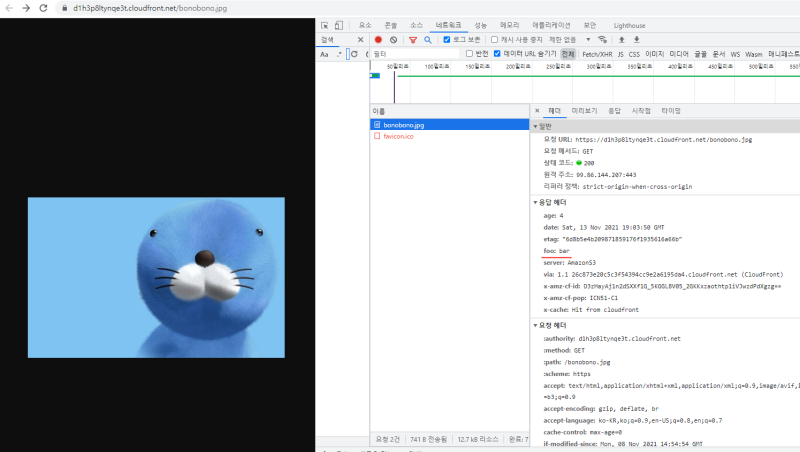Screen dimensions: 800x452
Task: Click the inspect element picker icon
Action: tap(326, 25)
